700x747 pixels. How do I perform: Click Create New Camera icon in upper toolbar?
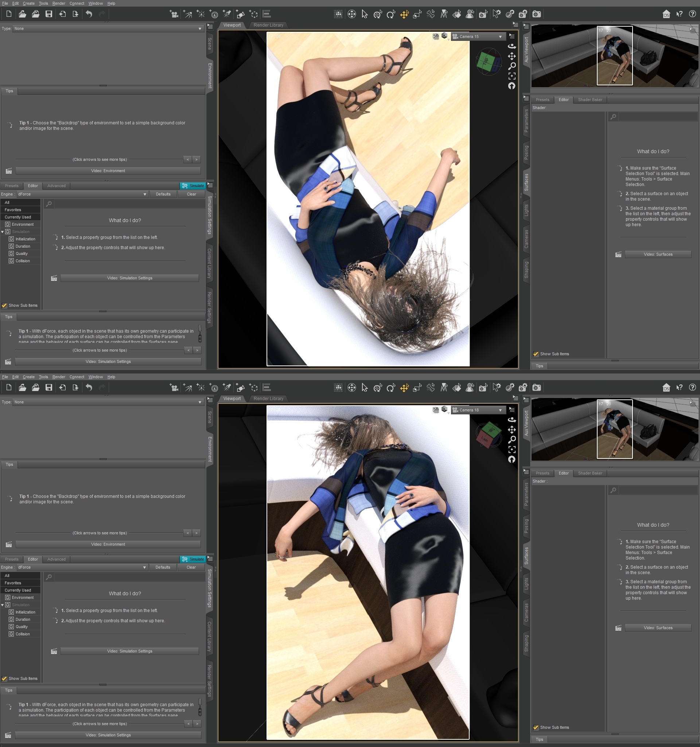[174, 14]
